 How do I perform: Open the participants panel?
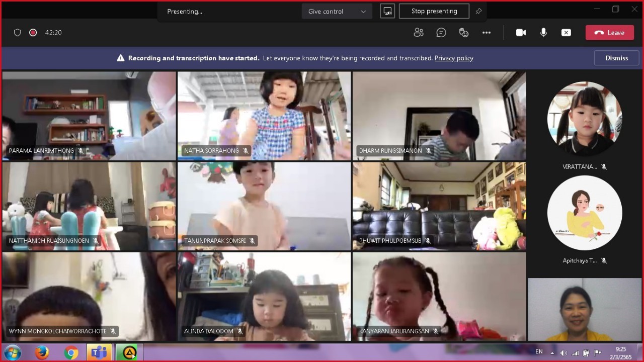(x=418, y=33)
